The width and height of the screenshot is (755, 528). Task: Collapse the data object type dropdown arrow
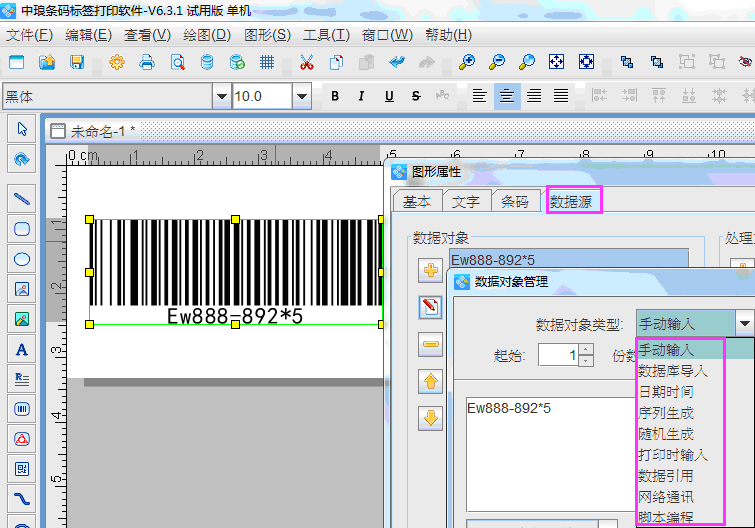pos(744,323)
